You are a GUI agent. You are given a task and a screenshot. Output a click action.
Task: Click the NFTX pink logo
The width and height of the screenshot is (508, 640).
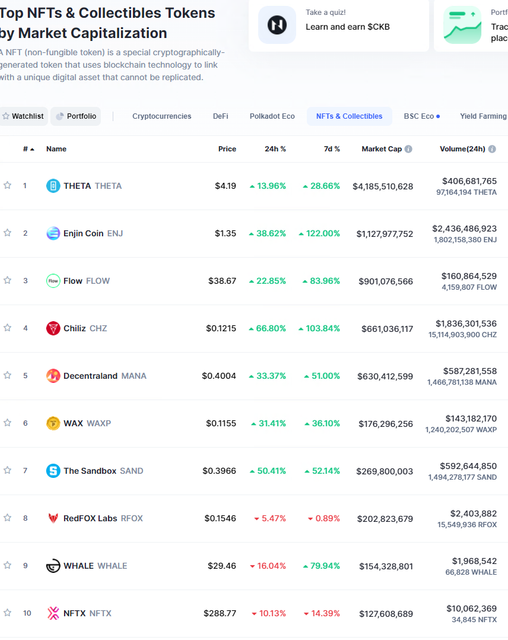[x=53, y=613]
